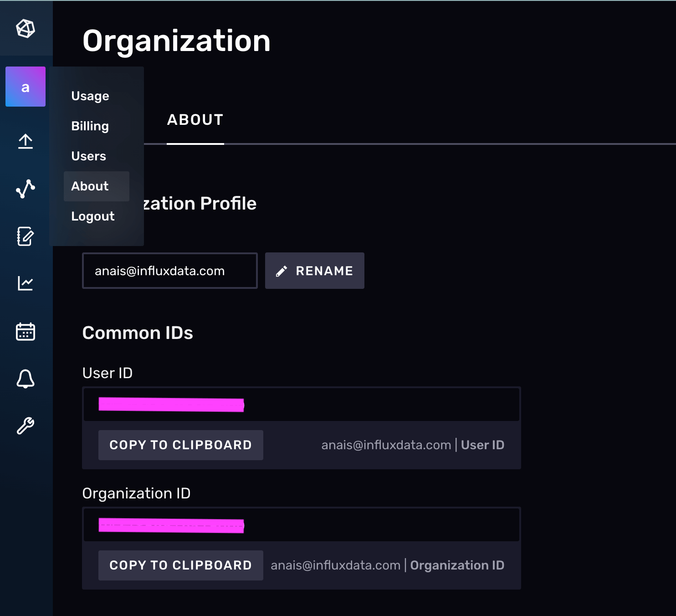Select the highlighted About menu entry
676x616 pixels.
(90, 186)
